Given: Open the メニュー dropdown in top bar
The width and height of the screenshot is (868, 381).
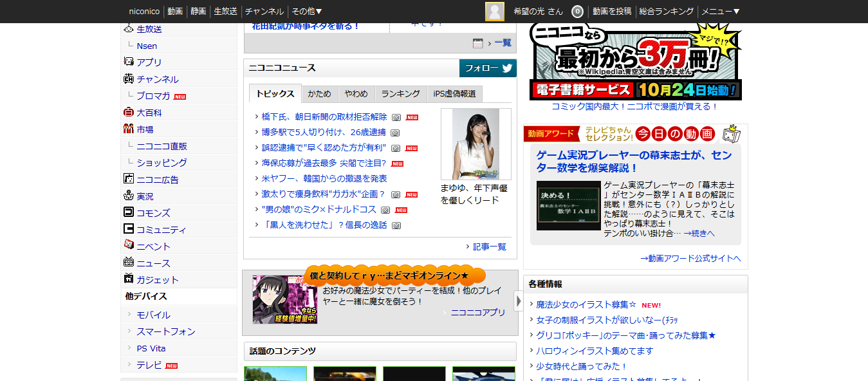Looking at the screenshot, I should coord(721,12).
